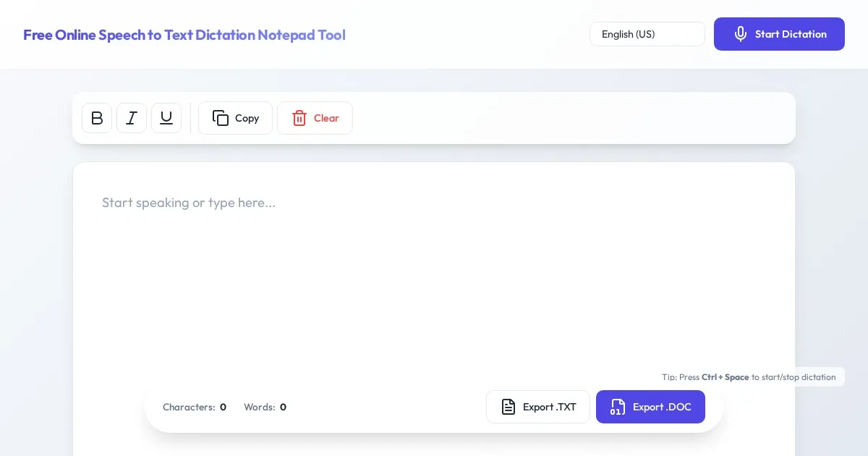Toggle underline formatting with the U button
This screenshot has width=868, height=456.
[x=166, y=118]
